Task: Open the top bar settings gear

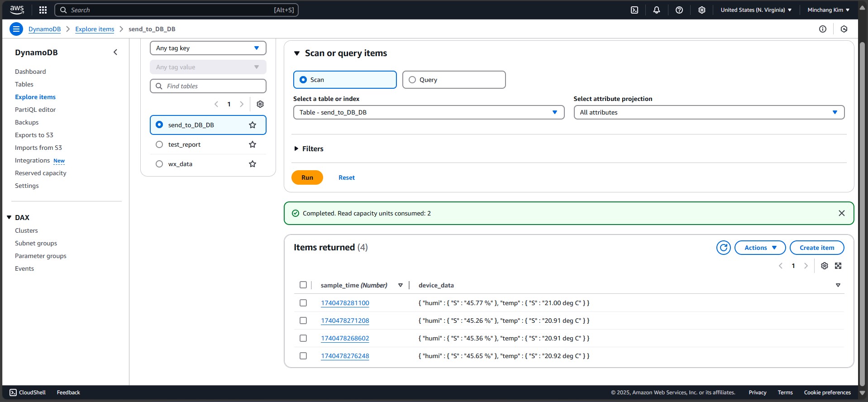Action: (702, 10)
